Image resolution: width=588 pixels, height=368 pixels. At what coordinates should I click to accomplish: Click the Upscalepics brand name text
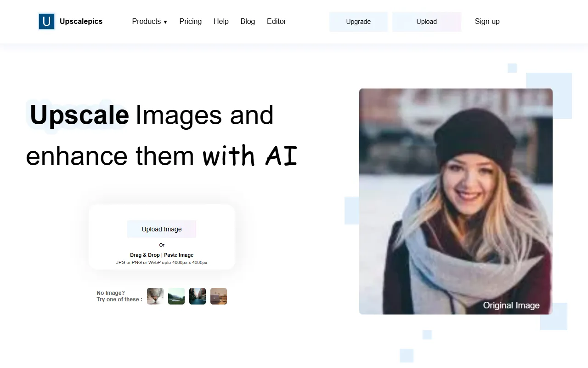[x=81, y=21]
